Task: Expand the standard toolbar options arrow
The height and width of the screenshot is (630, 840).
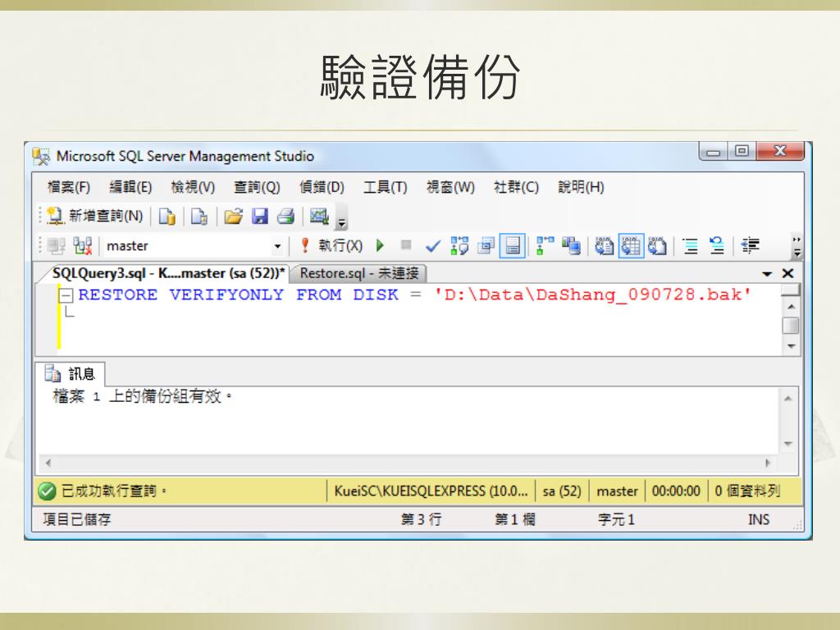Action: click(342, 223)
